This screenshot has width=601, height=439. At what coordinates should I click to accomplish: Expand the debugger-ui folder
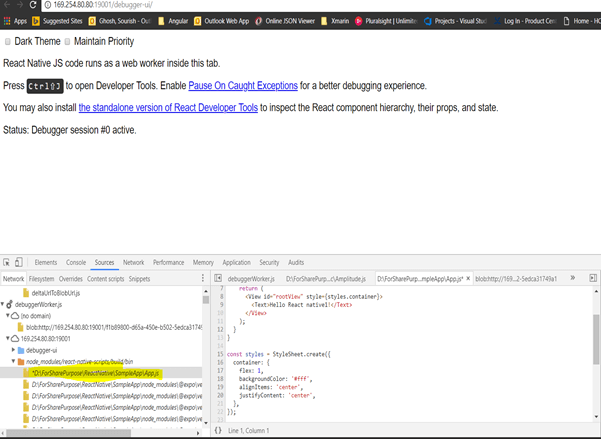tap(14, 350)
